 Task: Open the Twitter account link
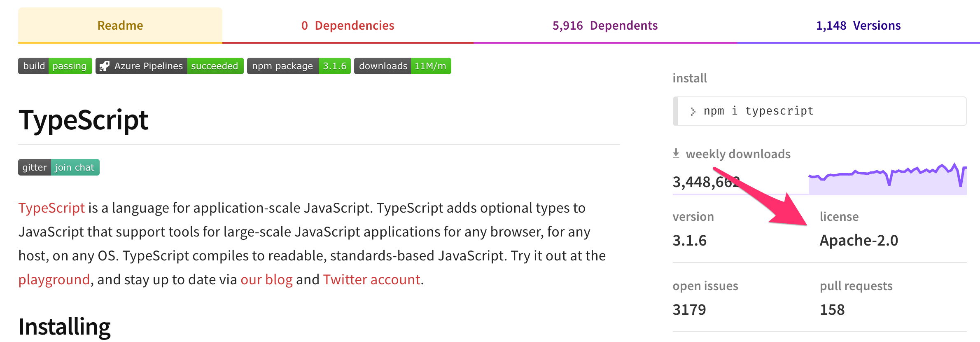coord(371,280)
